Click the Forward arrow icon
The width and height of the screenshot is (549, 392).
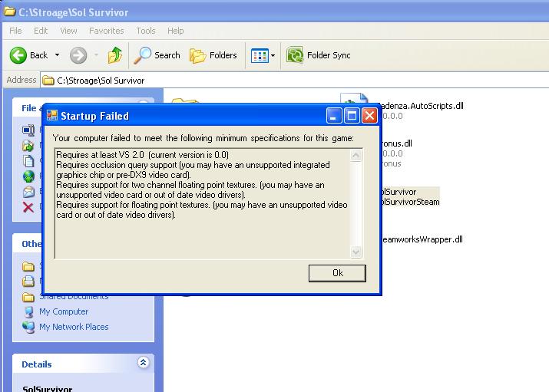(78, 55)
